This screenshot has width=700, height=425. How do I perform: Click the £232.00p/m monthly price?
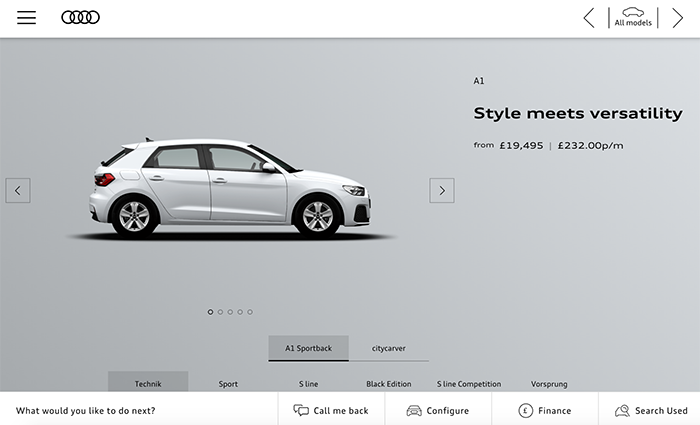click(590, 146)
